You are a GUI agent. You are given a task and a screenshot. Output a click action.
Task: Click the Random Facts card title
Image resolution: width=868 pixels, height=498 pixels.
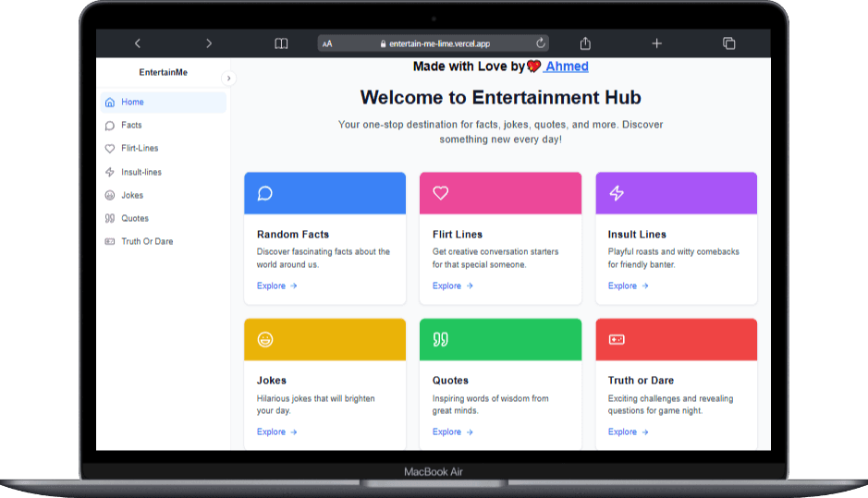(x=293, y=235)
